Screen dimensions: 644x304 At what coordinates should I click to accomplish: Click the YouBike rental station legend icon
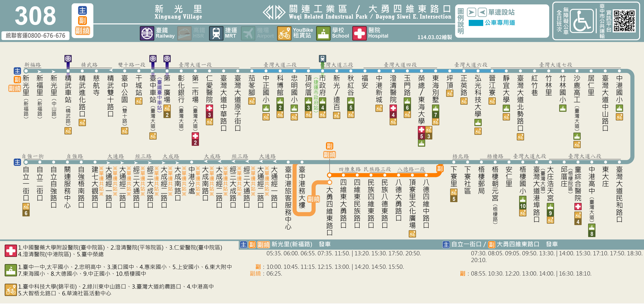[x=284, y=33]
